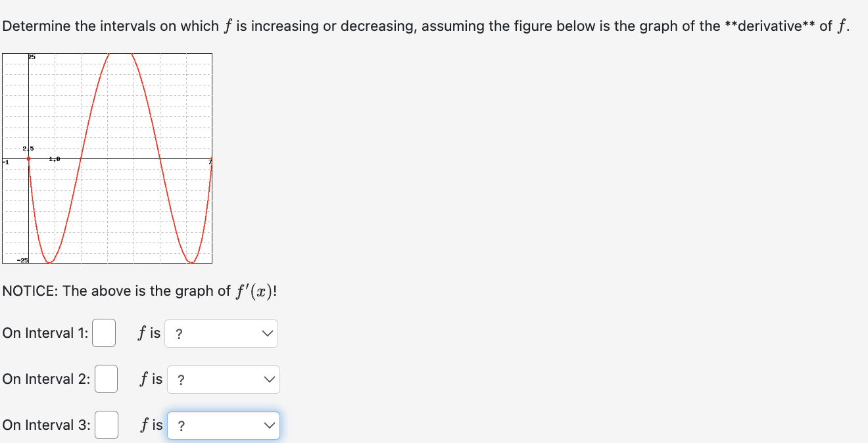This screenshot has width=868, height=443.
Task: Click the Interval 2 answer input box
Action: point(106,379)
